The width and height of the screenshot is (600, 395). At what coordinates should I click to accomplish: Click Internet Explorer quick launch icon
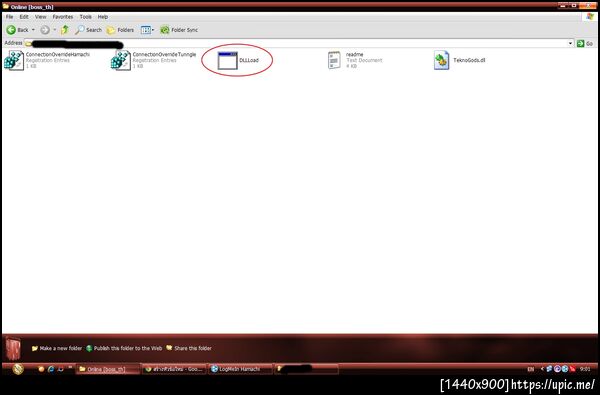point(51,369)
